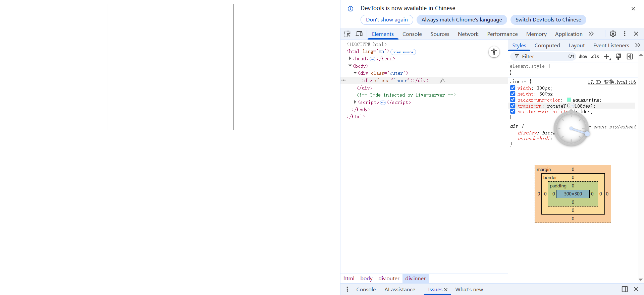Screen dimensions: 644x295
Task: Collapse the div outer node arrow
Action: tap(355, 73)
